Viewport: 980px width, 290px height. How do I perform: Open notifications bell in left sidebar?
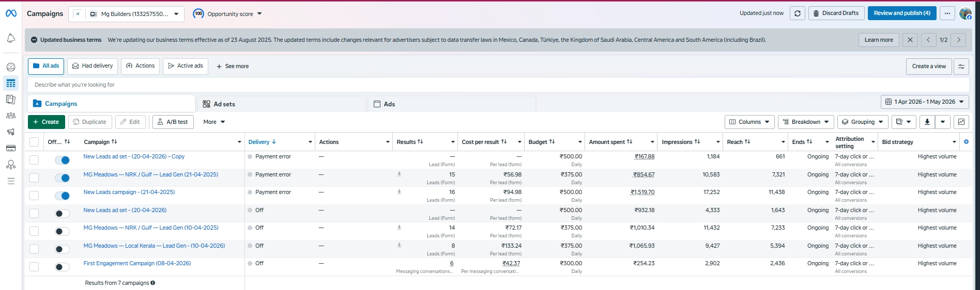coord(11,38)
